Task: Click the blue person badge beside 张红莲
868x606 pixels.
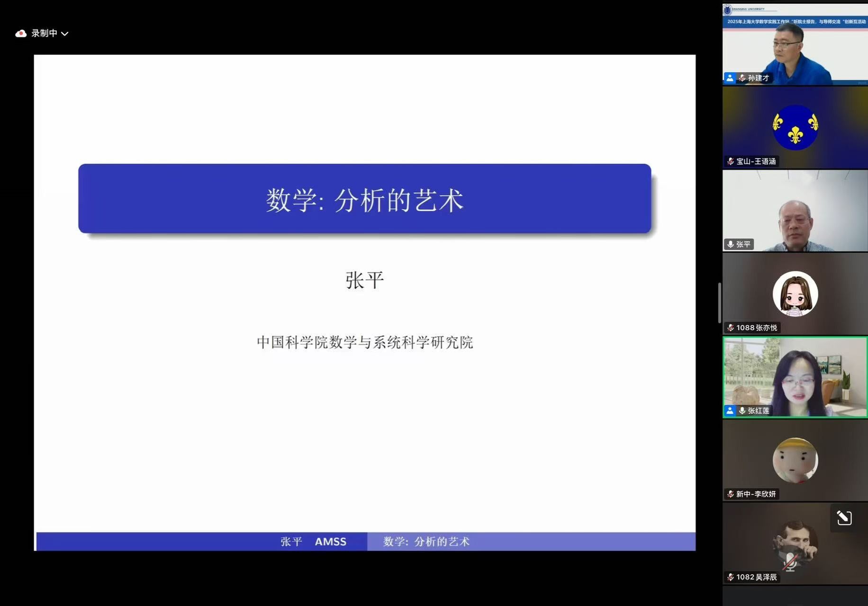Action: 730,410
